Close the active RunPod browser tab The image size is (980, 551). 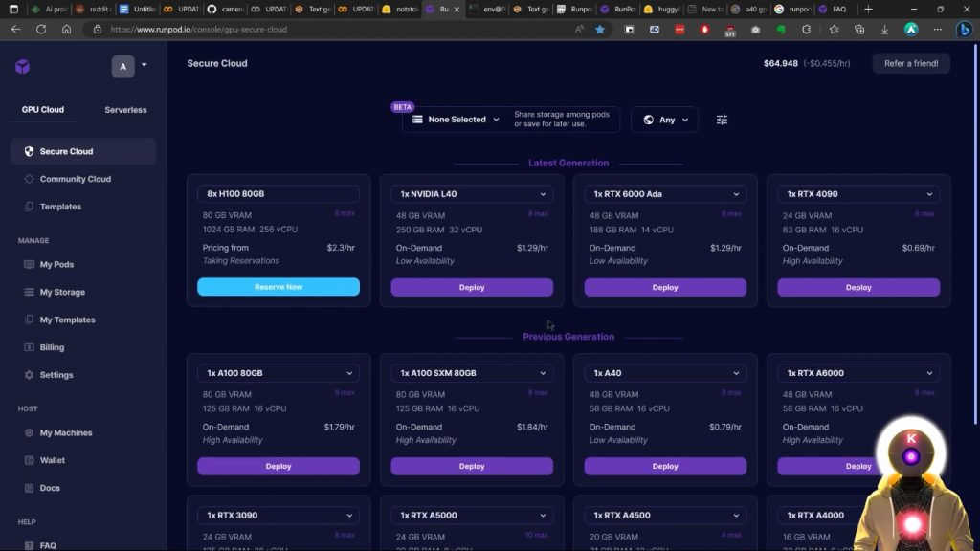(x=457, y=9)
